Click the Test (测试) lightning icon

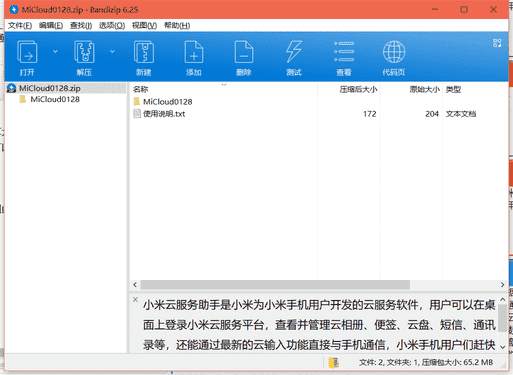(294, 52)
